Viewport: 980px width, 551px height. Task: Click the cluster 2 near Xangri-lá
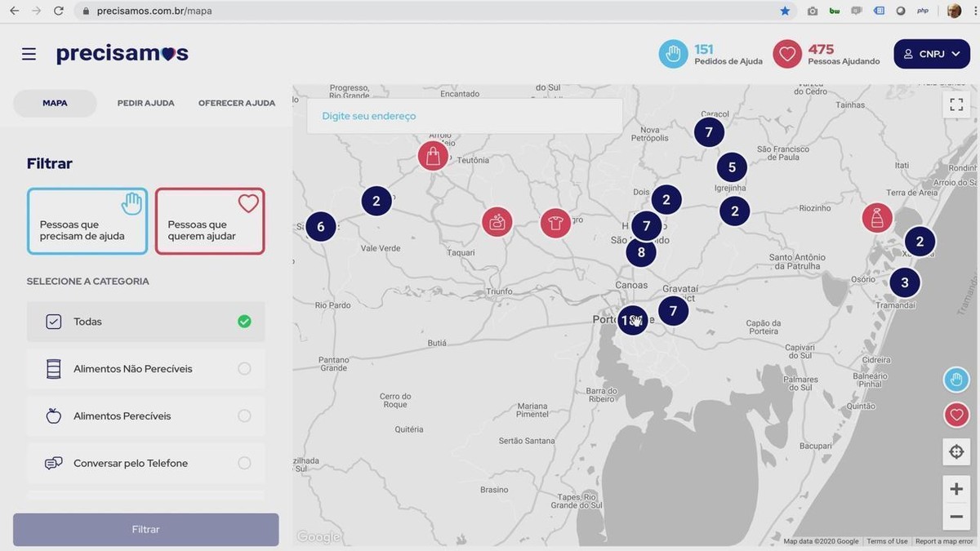(920, 242)
